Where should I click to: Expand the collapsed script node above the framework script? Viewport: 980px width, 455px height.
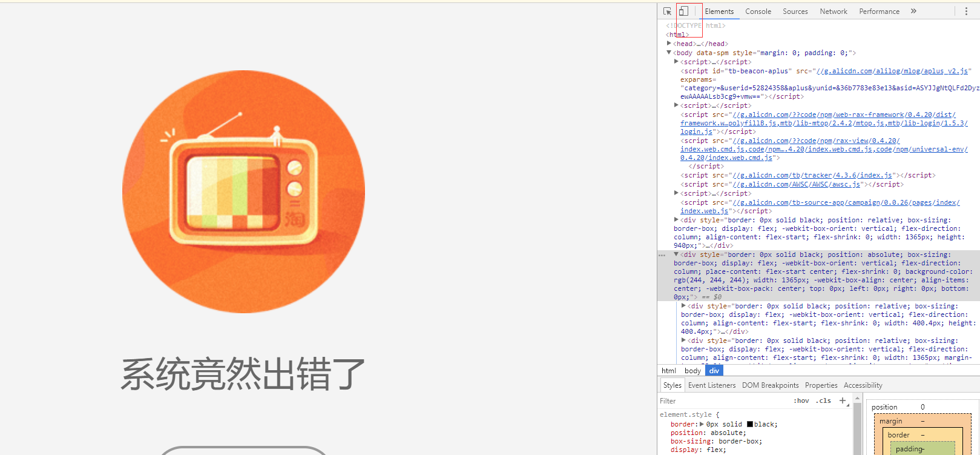tap(676, 105)
